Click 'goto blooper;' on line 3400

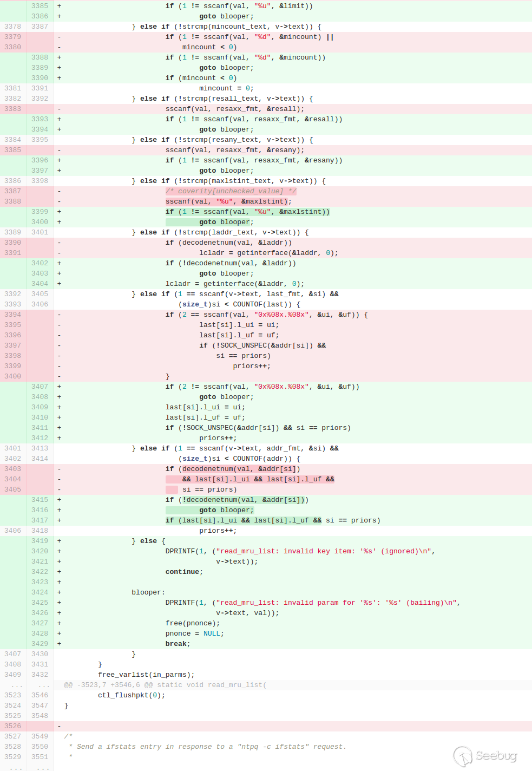226,222
